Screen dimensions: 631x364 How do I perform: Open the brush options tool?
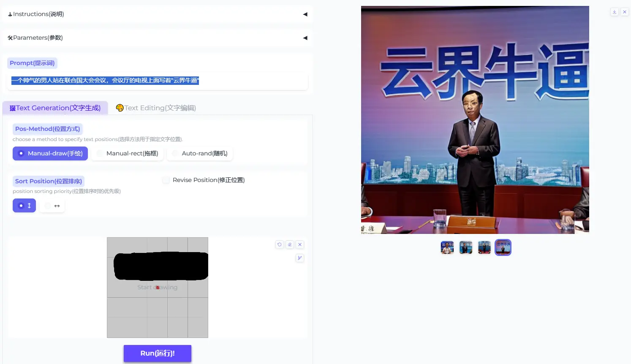pos(300,258)
